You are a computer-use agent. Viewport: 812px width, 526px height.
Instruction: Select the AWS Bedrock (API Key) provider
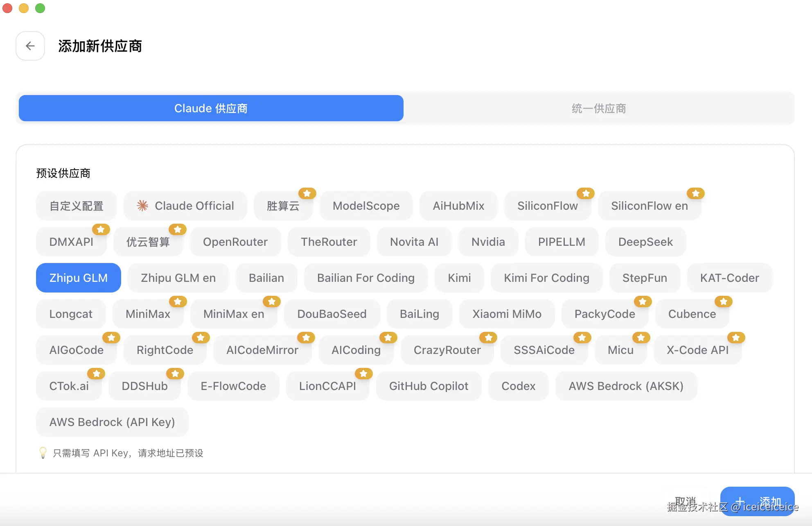click(x=112, y=422)
